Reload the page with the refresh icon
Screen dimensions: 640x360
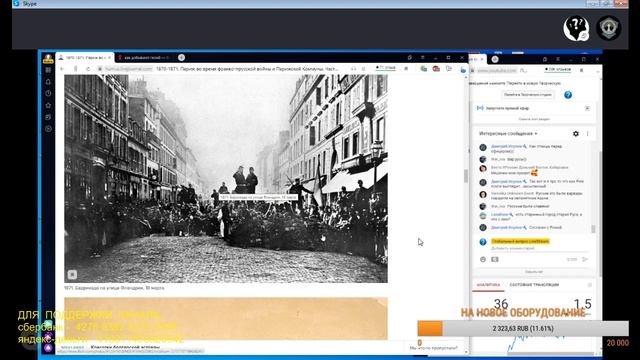tap(88, 69)
